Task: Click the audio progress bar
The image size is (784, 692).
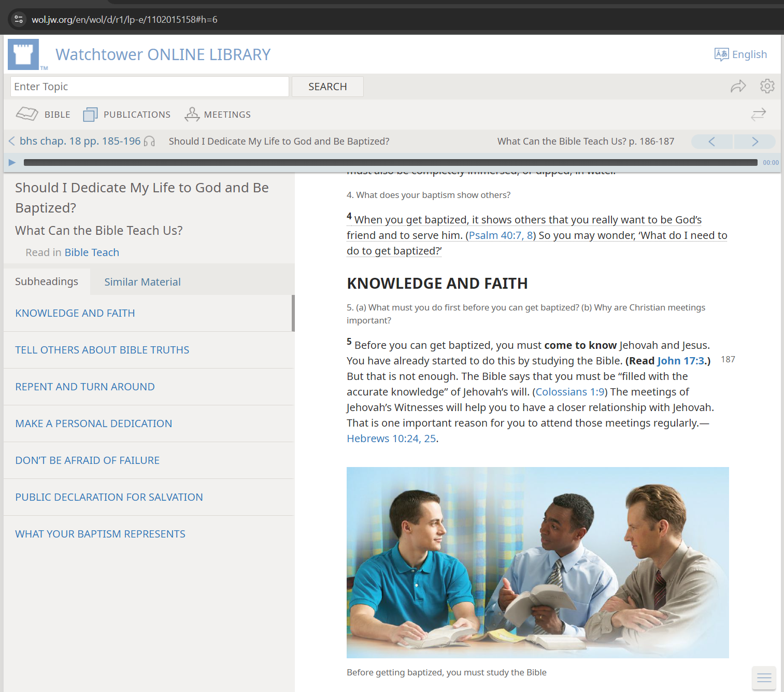Action: 390,163
